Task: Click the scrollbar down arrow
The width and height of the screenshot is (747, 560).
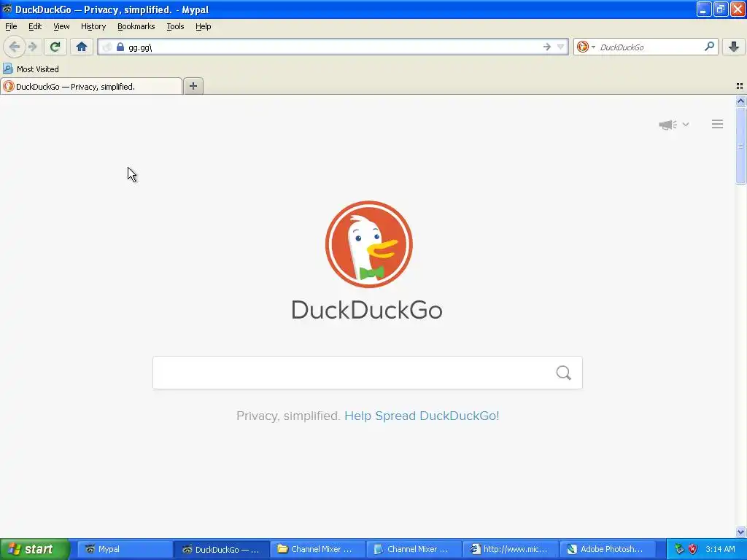Action: point(740,532)
